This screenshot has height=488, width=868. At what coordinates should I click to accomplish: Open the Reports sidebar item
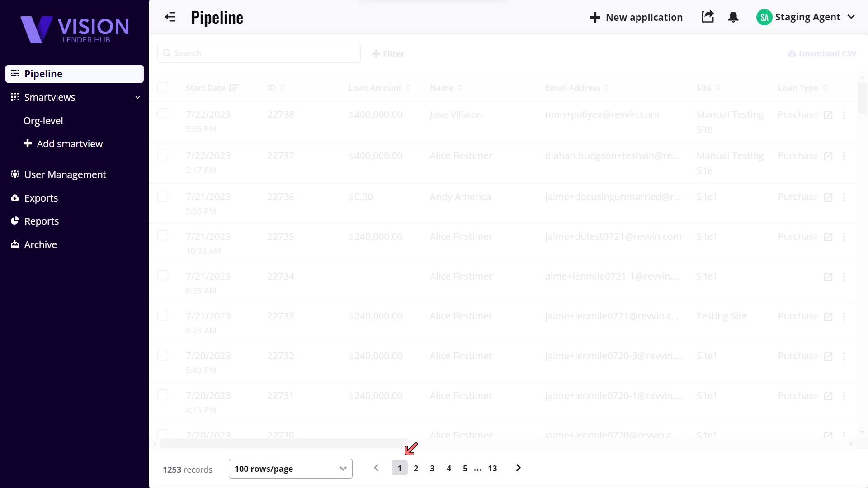tap(42, 221)
